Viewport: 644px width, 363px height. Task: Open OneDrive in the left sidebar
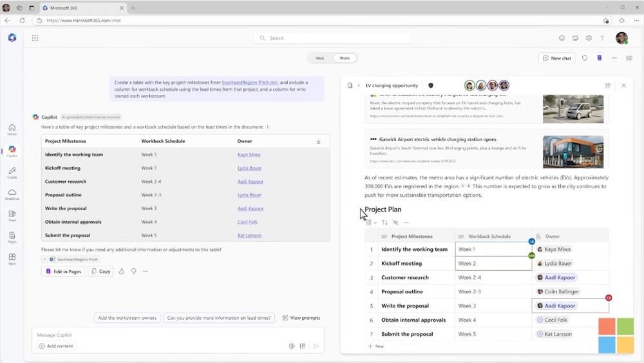click(12, 194)
